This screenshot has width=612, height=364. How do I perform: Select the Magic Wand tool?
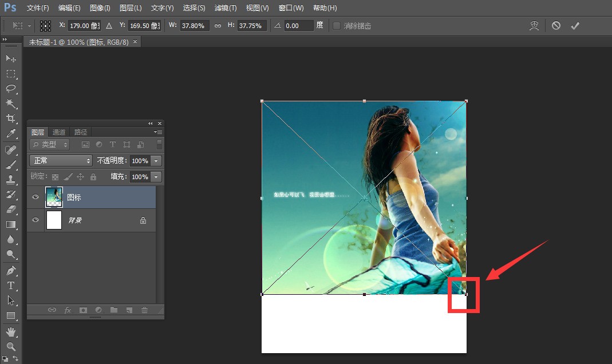(10, 104)
